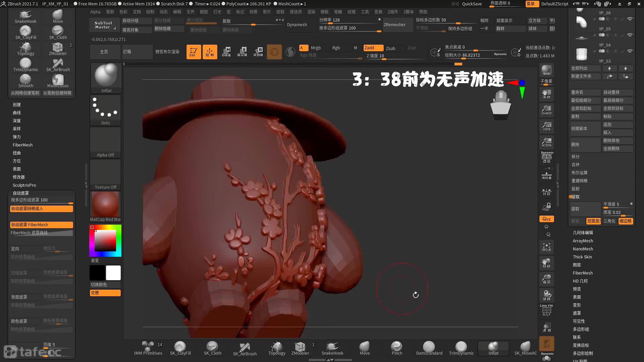Open the Dots stroke type selector
Screen dimensions: 644x362
105,110
